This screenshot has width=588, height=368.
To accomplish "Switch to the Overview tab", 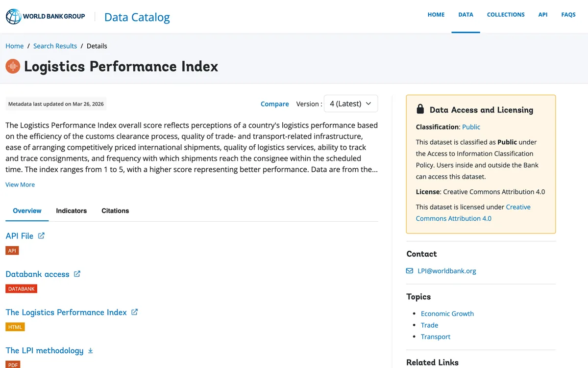I will 27,210.
